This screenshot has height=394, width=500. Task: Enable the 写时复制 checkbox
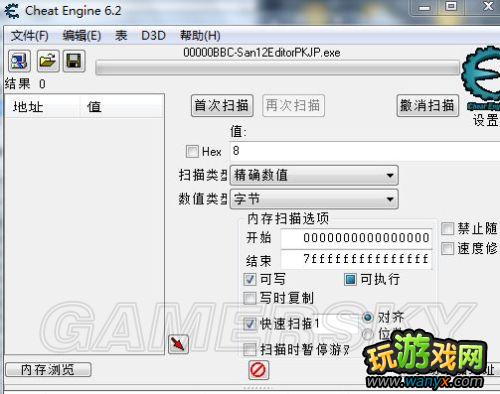(250, 298)
